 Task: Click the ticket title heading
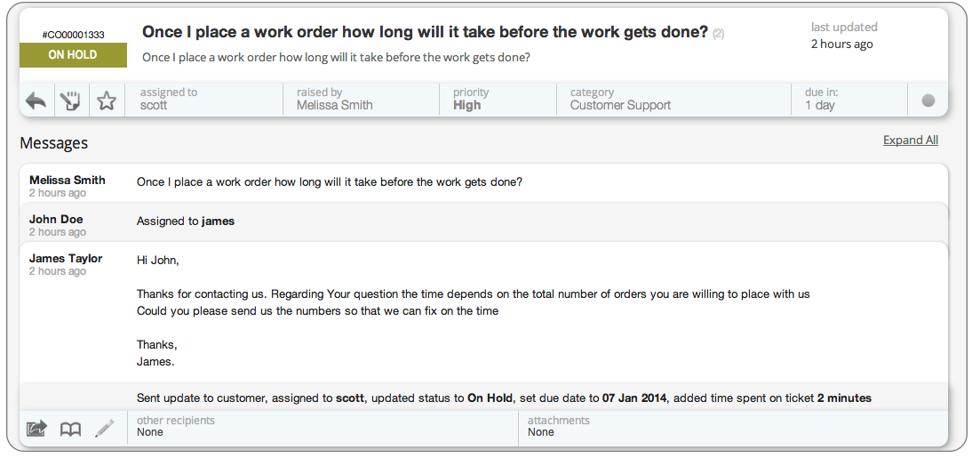point(425,32)
